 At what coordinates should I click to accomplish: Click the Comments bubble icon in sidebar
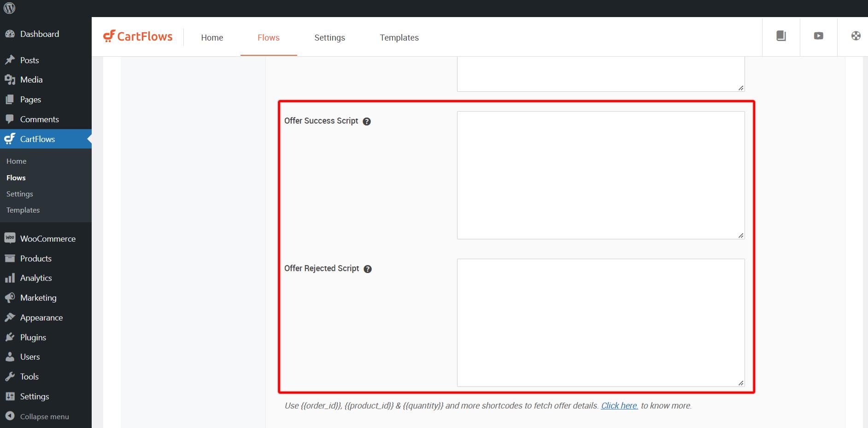pyautogui.click(x=10, y=119)
